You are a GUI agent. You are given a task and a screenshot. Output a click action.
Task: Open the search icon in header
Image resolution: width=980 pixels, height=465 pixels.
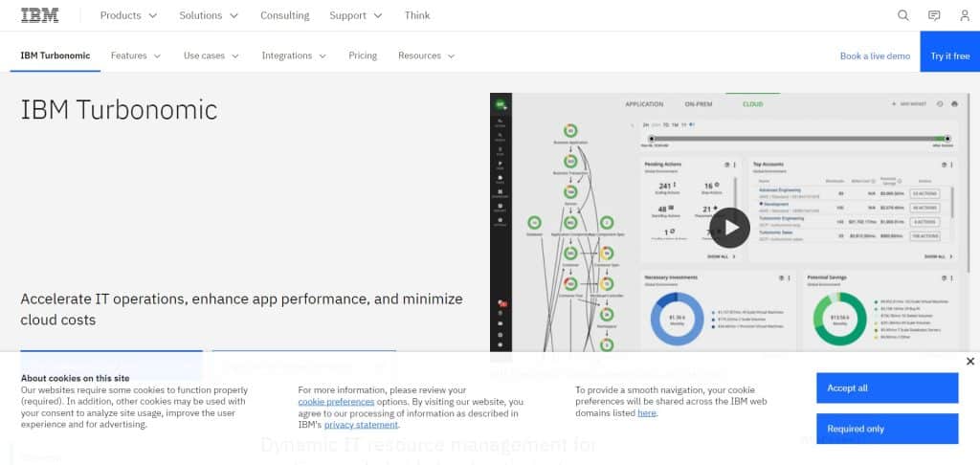click(903, 15)
